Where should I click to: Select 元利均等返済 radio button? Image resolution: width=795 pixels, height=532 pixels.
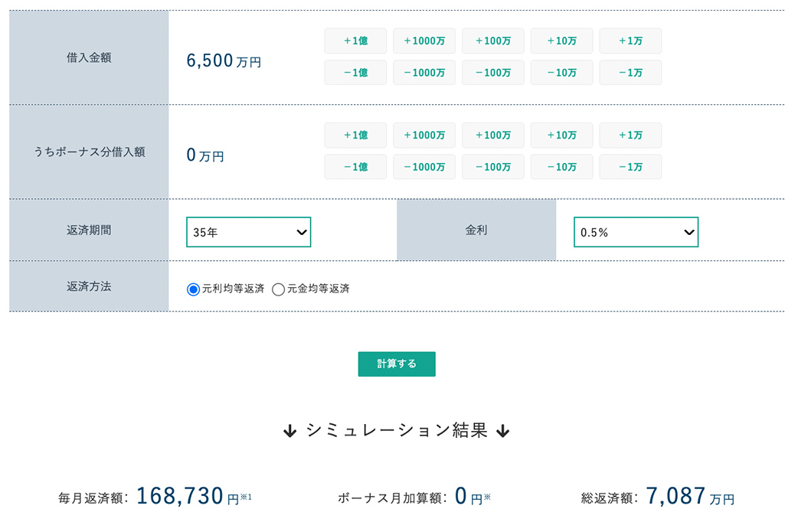(x=193, y=289)
